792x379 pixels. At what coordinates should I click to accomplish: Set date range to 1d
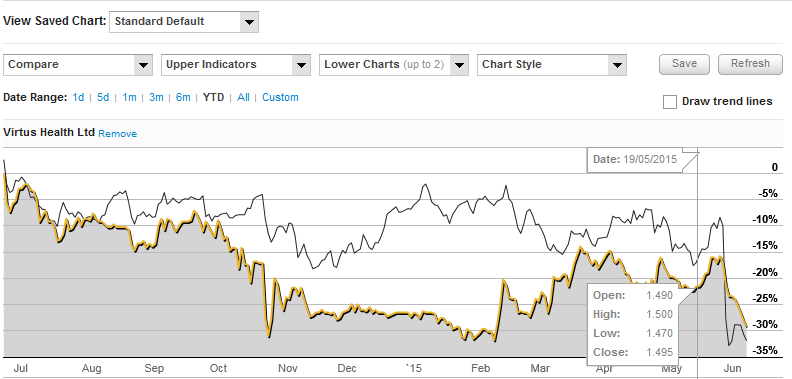[x=78, y=97]
